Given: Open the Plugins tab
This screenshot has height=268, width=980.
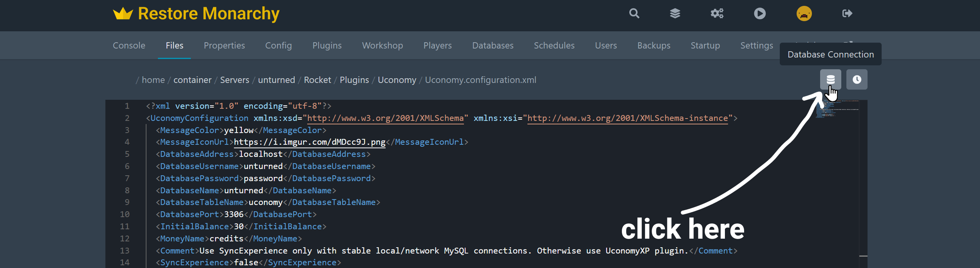Looking at the screenshot, I should pyautogui.click(x=327, y=45).
